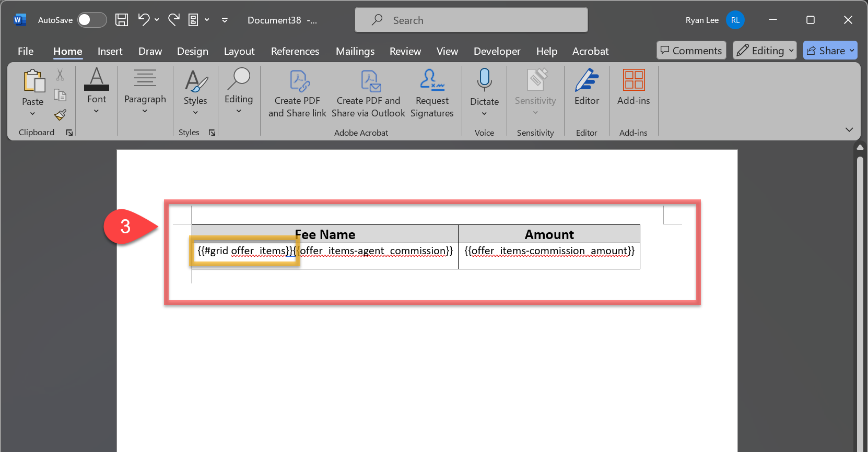868x452 pixels.
Task: Toggle the AutoSave switch
Action: click(x=92, y=20)
